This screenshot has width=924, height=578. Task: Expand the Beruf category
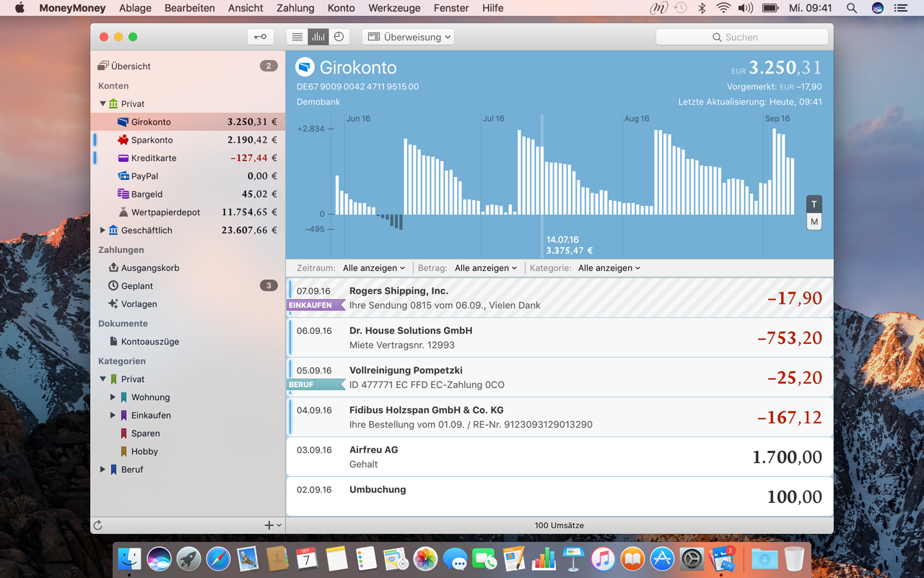pyautogui.click(x=103, y=470)
